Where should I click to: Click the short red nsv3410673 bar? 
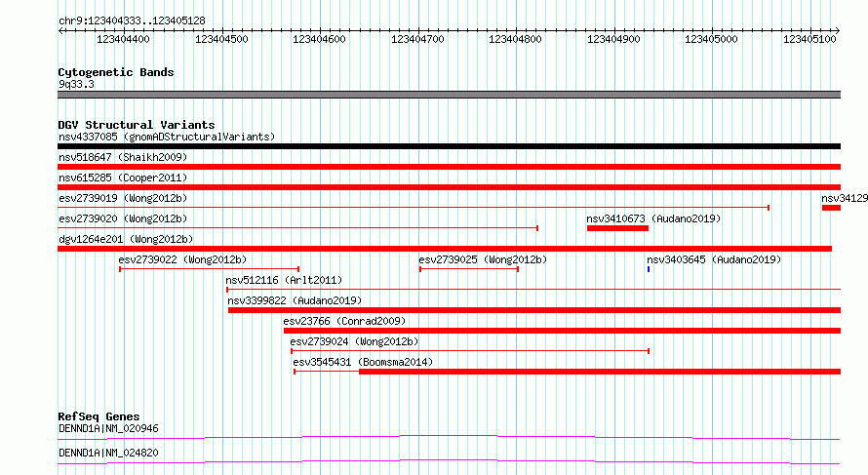tap(617, 228)
